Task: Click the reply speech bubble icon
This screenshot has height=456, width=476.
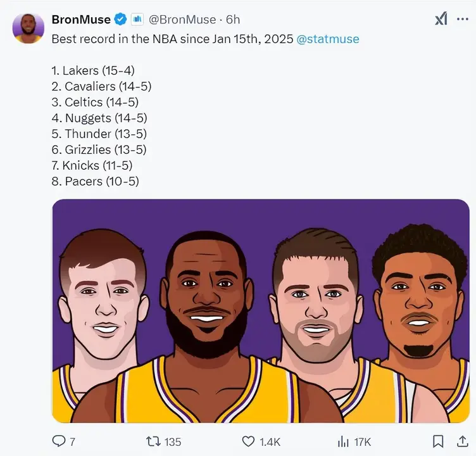Action: coord(59,441)
